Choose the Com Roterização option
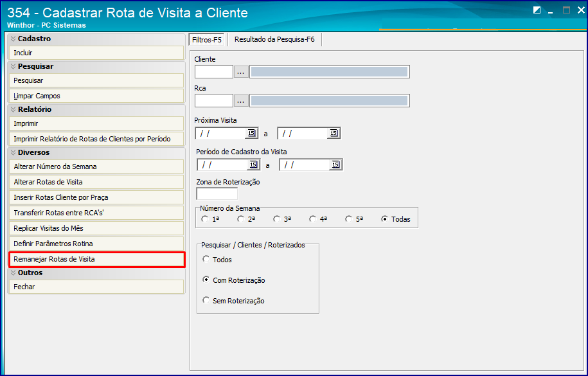 pyautogui.click(x=206, y=280)
